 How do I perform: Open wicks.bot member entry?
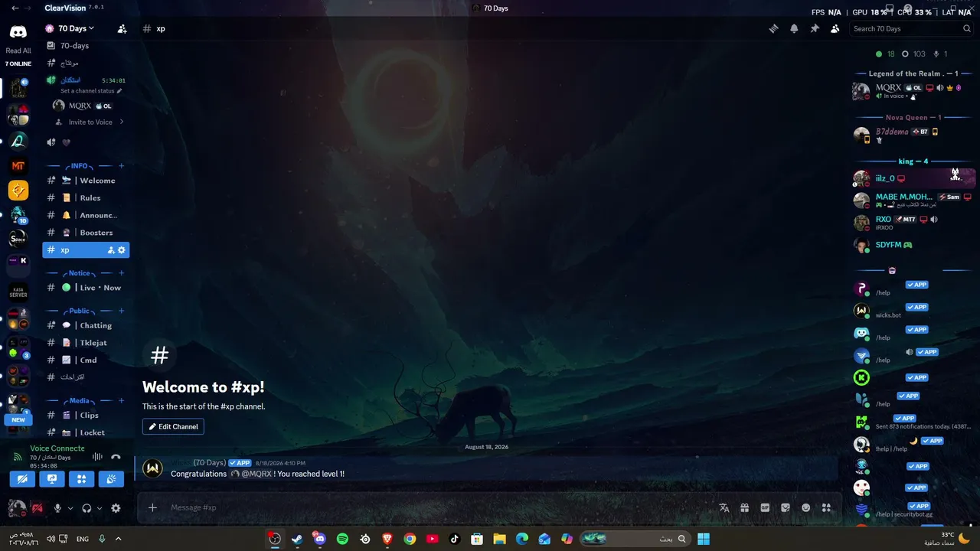pyautogui.click(x=913, y=311)
